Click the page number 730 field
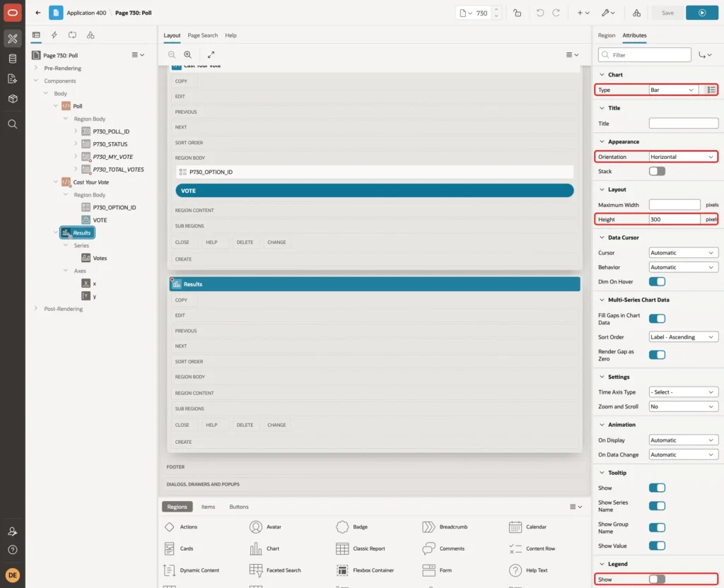 point(481,13)
